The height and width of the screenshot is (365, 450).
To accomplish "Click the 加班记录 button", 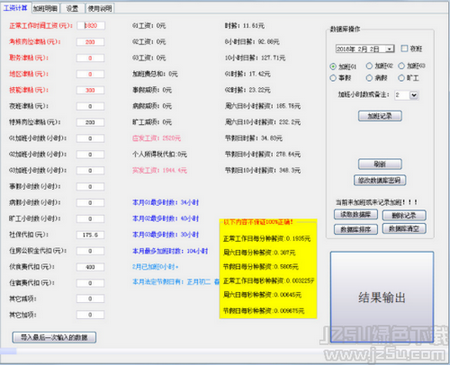I will (380, 116).
